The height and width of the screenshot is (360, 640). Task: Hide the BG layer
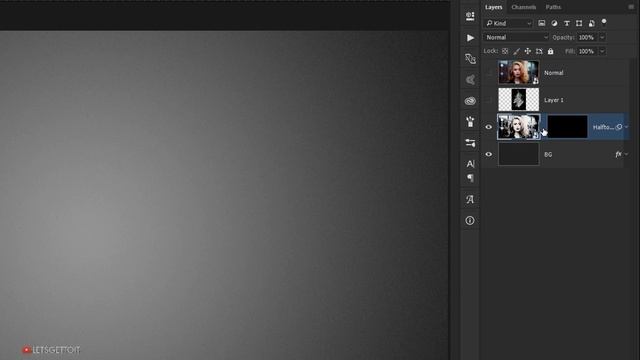click(489, 154)
